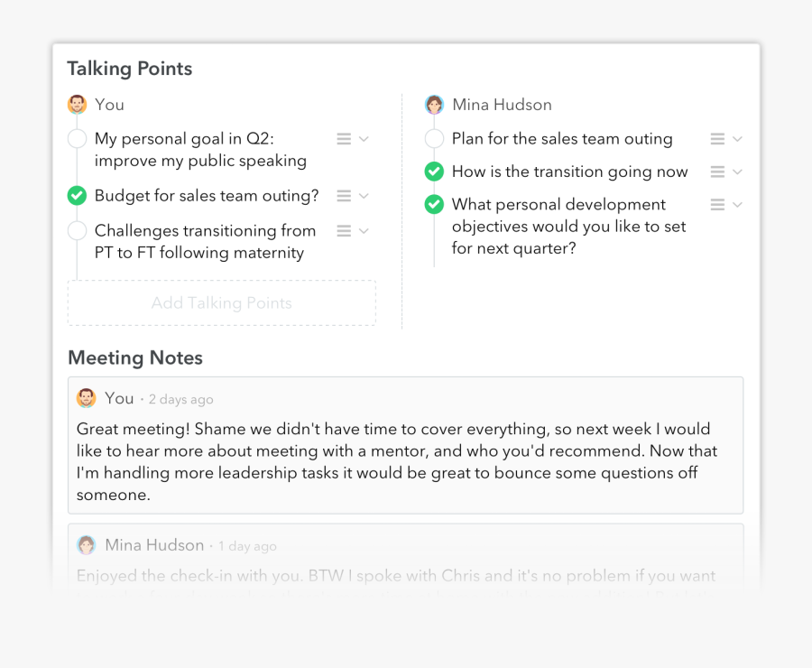Image resolution: width=812 pixels, height=668 pixels.
Task: Expand chevron for 'What personal development objectives' item
Action: (x=737, y=205)
